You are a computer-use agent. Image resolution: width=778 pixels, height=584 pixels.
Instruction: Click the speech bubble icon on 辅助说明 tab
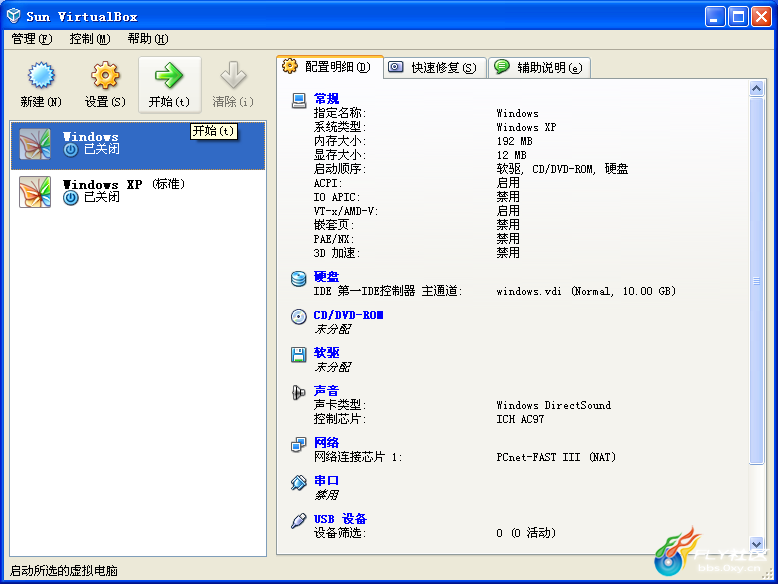tap(502, 66)
